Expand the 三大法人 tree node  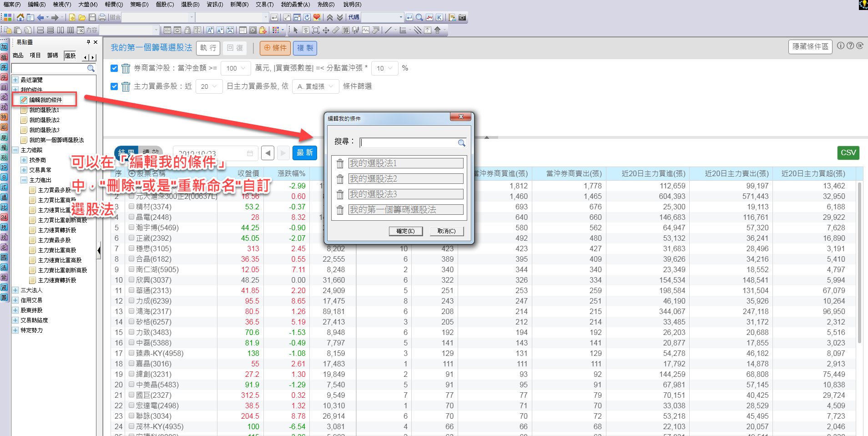click(15, 290)
